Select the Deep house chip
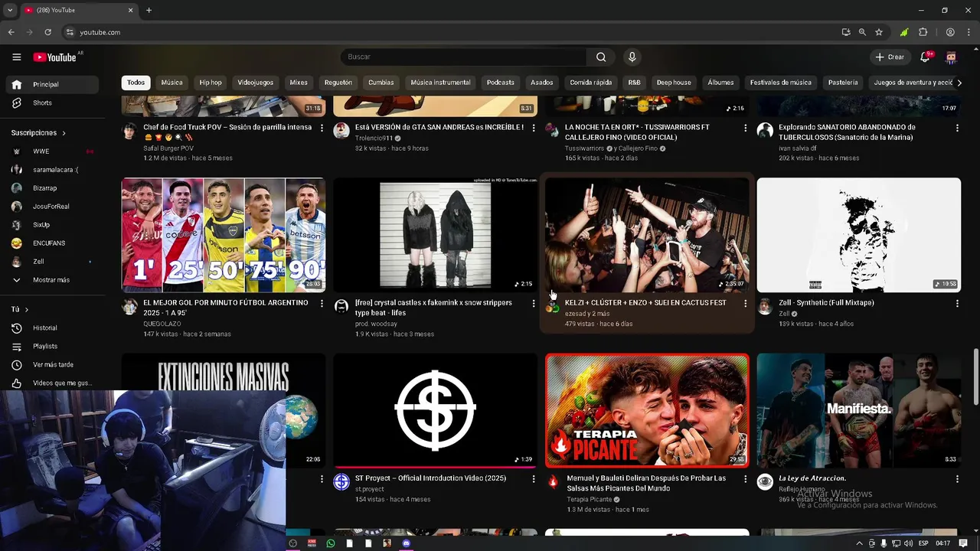This screenshot has height=551, width=980. (674, 83)
